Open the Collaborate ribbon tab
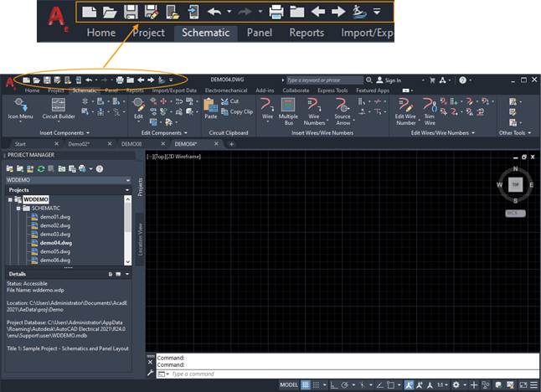 [296, 90]
